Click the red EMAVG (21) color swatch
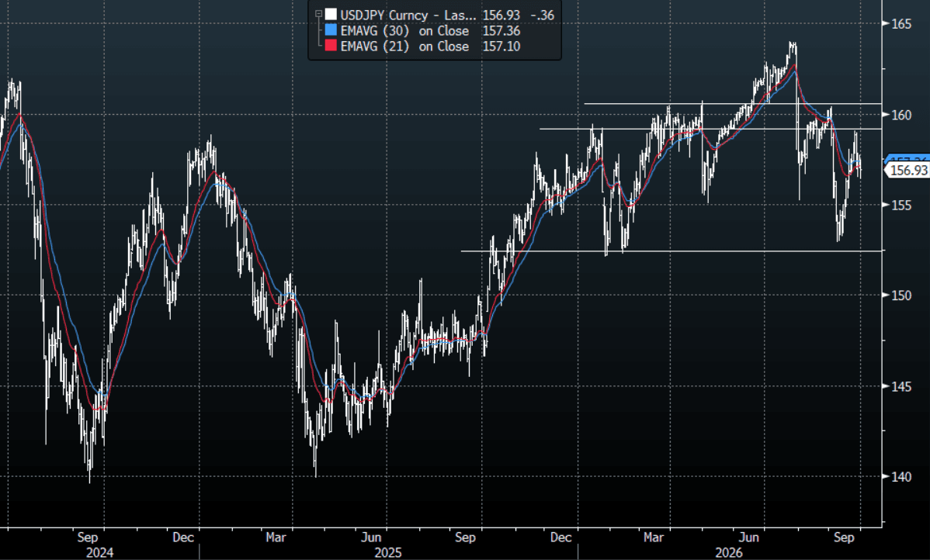 (331, 47)
